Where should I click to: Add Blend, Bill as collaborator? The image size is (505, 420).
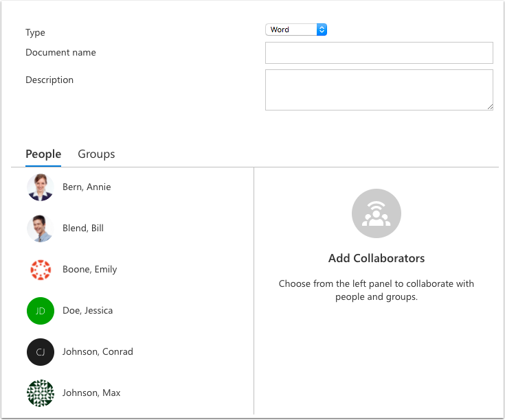coord(83,228)
